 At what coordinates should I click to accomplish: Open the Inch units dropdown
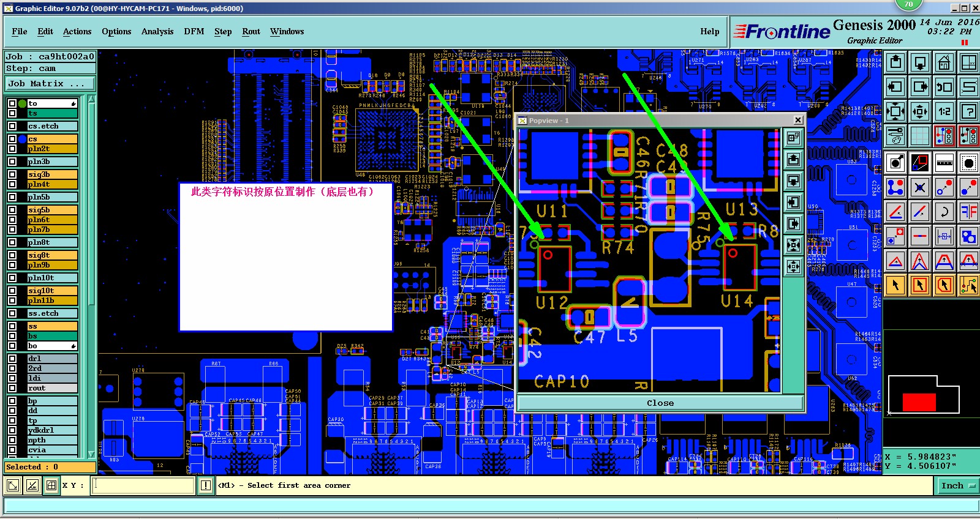pos(957,485)
